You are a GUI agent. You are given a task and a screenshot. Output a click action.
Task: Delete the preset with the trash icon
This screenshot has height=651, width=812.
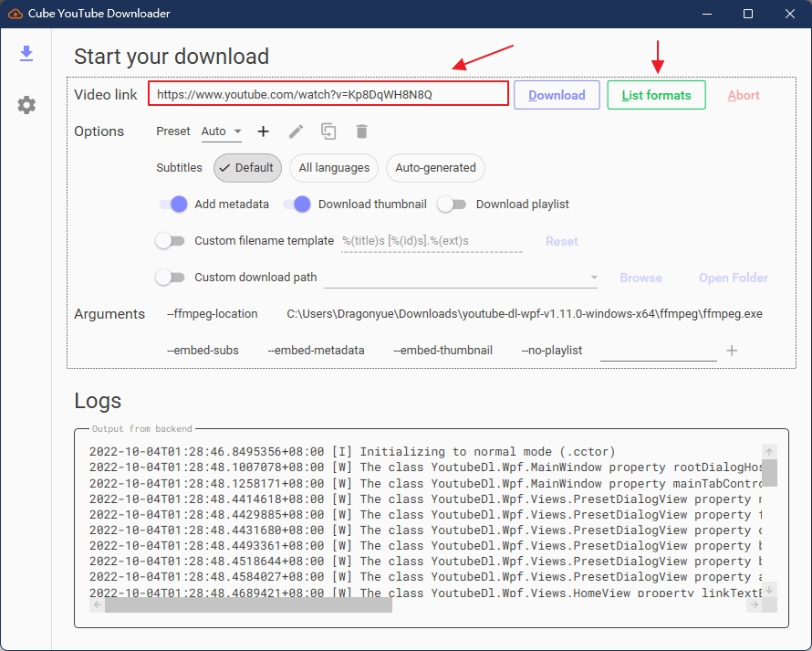362,131
